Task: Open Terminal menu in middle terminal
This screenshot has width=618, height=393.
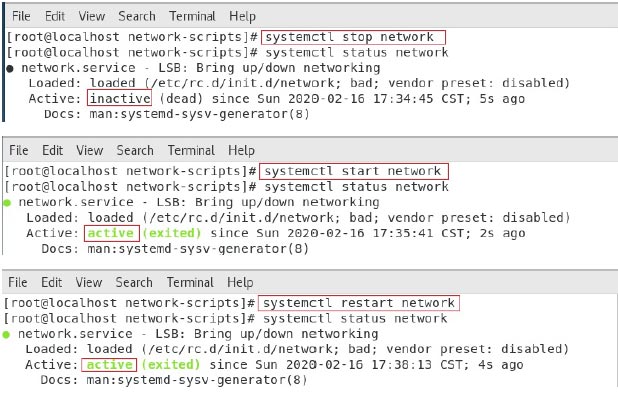Action: [191, 150]
